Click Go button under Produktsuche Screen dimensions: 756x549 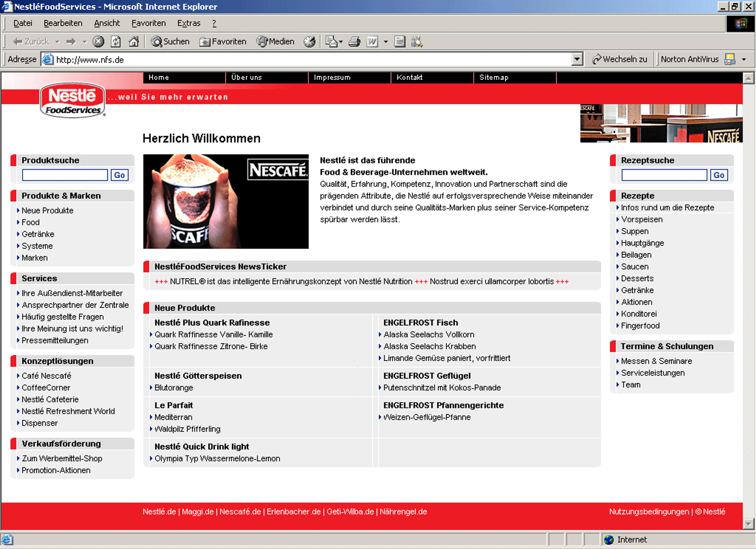[x=119, y=175]
